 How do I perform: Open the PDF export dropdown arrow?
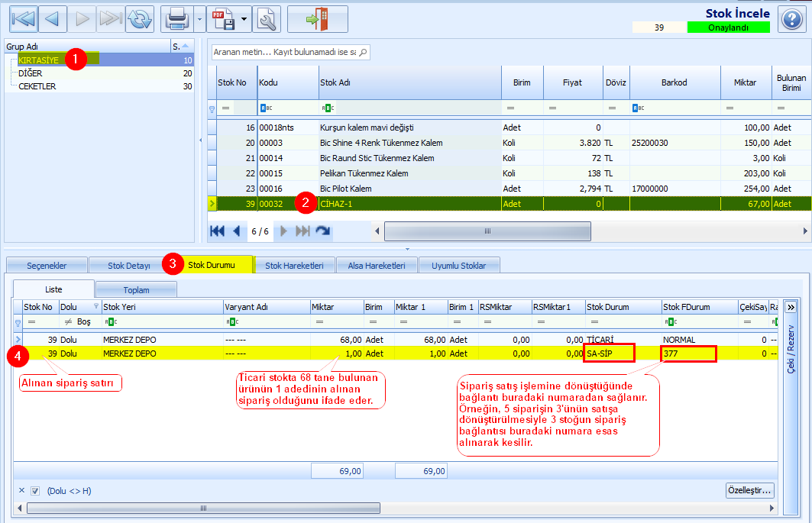(244, 19)
